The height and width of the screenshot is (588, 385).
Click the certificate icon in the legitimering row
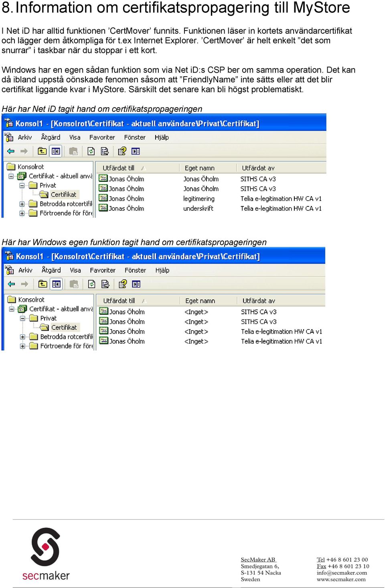click(x=103, y=198)
